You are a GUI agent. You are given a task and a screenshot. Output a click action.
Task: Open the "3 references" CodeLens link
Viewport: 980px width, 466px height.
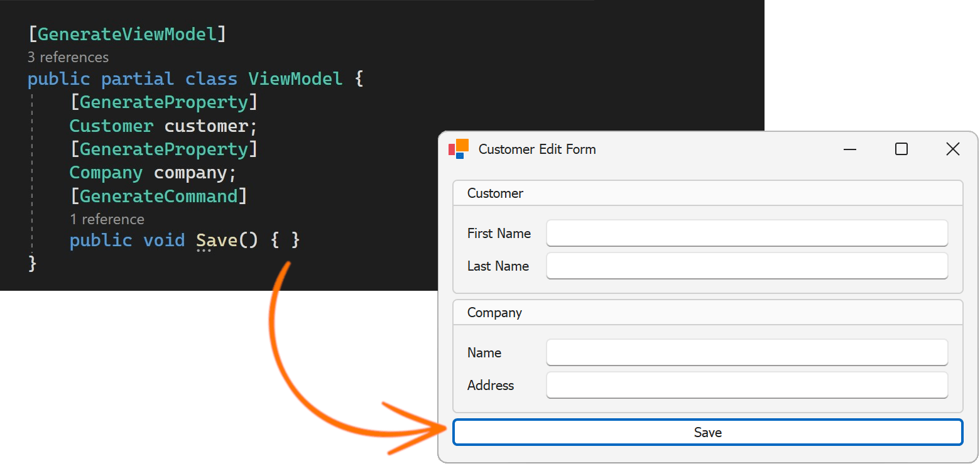pos(68,58)
